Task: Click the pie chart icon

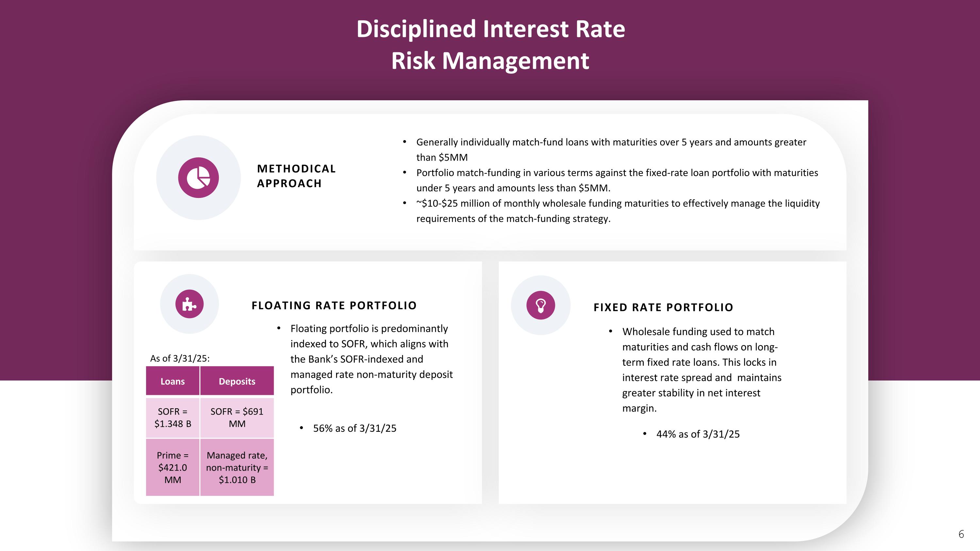Action: point(198,178)
